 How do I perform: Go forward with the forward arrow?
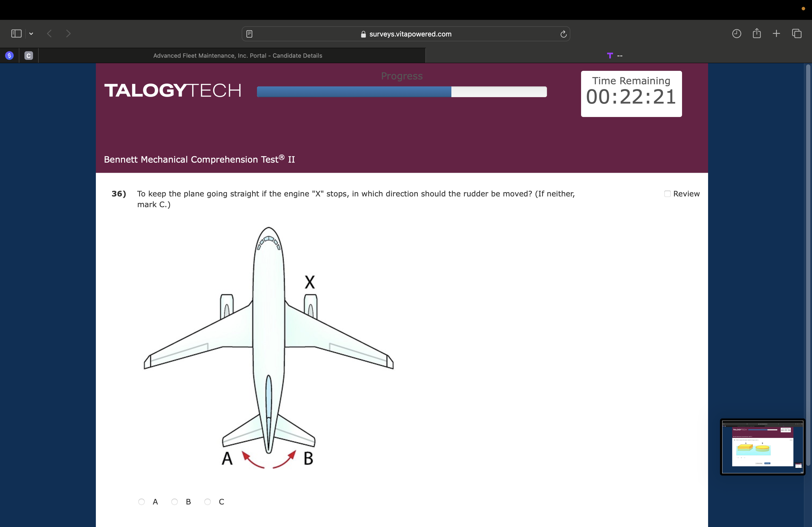(x=68, y=33)
